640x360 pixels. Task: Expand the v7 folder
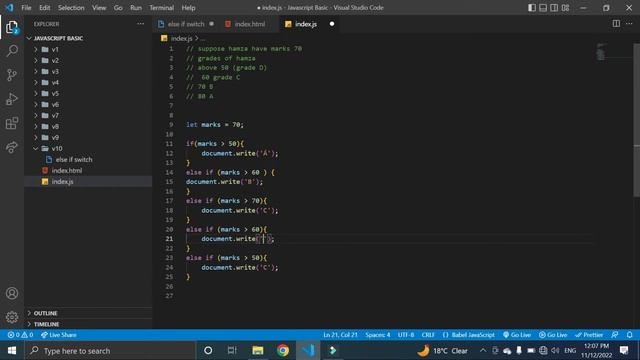click(55, 116)
